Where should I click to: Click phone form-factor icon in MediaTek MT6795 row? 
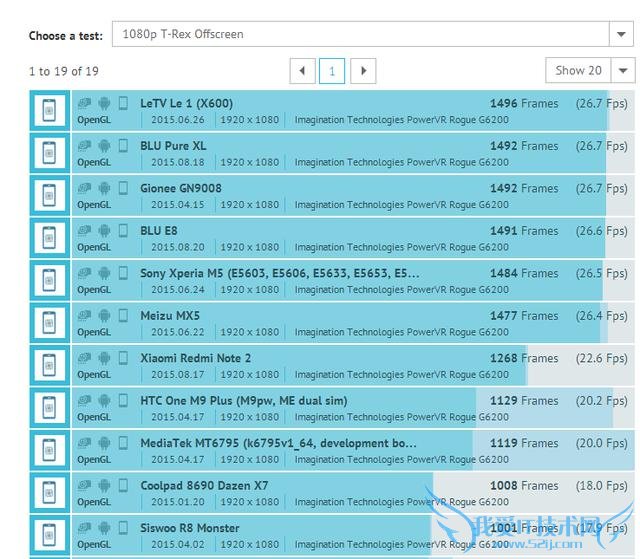click(123, 443)
